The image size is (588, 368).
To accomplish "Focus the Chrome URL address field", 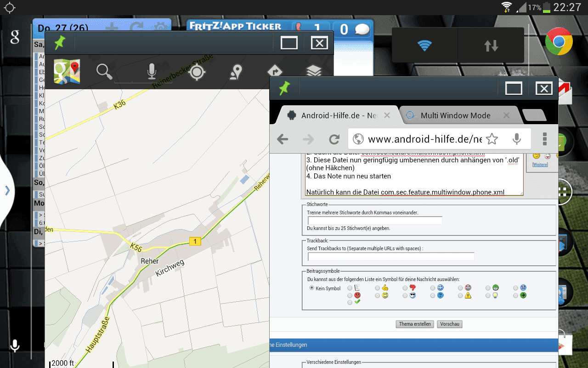I will tap(425, 139).
